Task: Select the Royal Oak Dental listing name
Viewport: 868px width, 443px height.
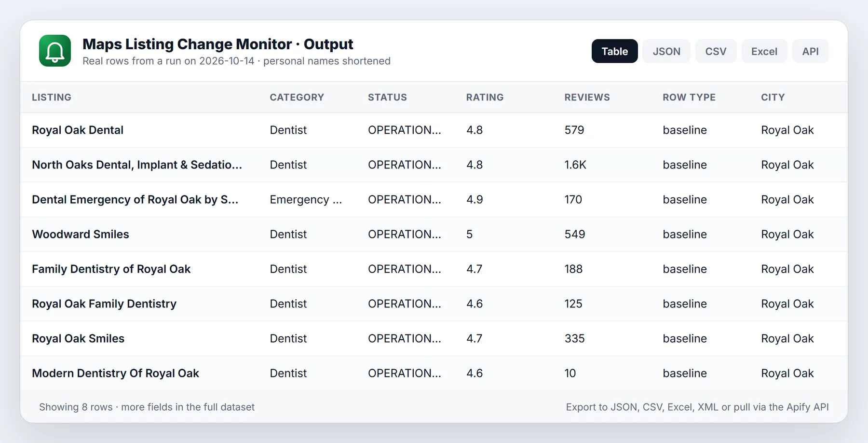Action: point(78,130)
